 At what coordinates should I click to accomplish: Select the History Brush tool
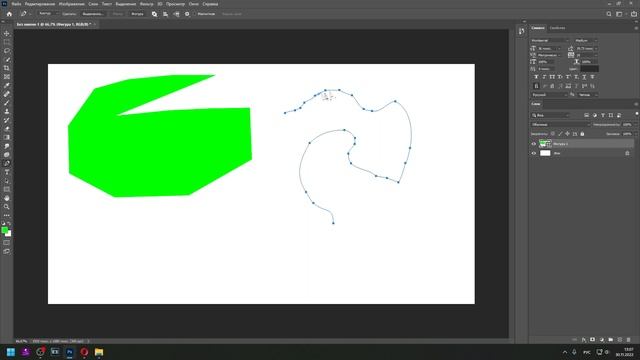tap(7, 120)
